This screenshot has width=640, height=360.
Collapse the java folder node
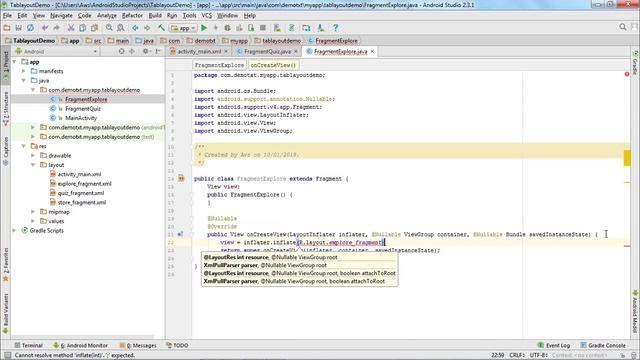(24, 80)
